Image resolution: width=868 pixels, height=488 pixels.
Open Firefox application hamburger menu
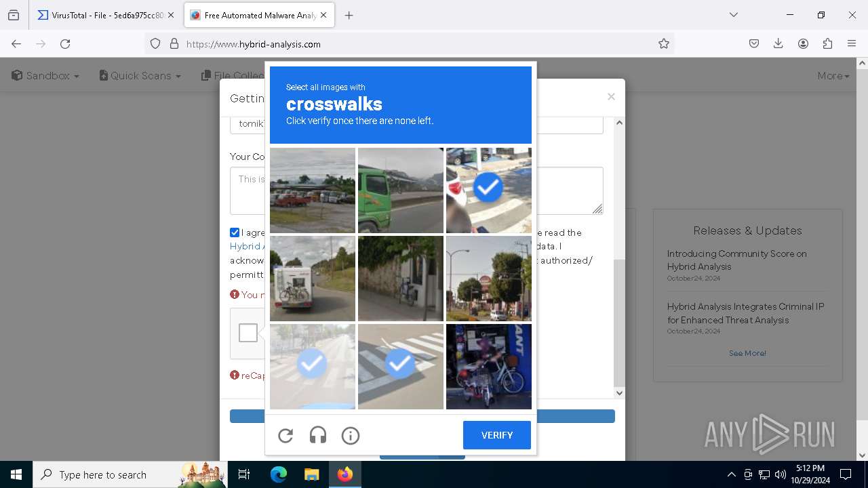[x=852, y=44]
